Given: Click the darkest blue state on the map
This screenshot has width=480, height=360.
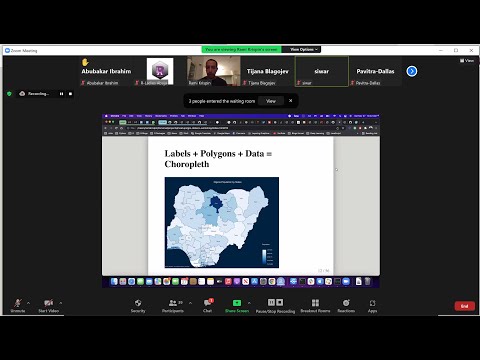Looking at the screenshot, I should pyautogui.click(x=216, y=203).
